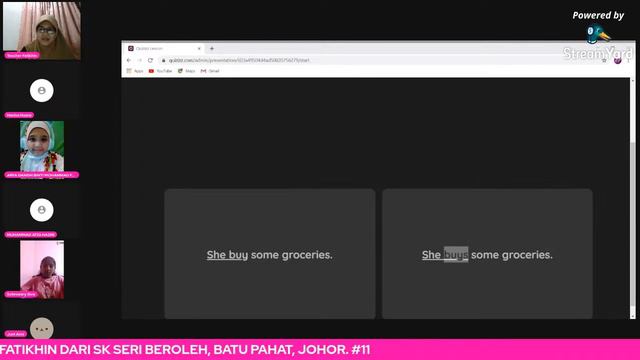Open the Gmail bookmark
The height and width of the screenshot is (360, 640).
[210, 71]
